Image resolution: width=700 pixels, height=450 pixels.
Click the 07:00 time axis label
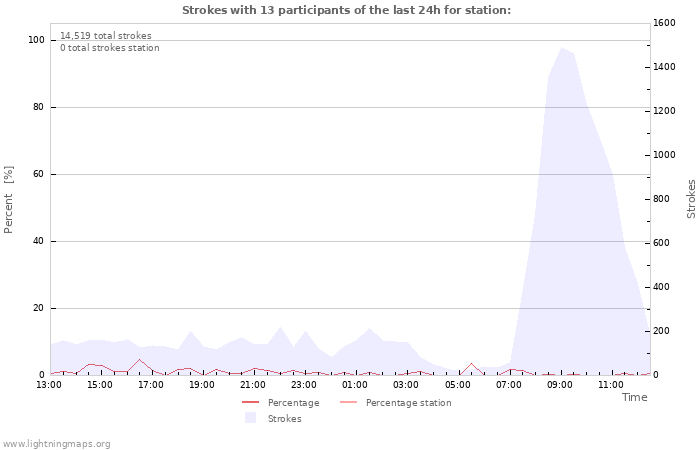[508, 385]
